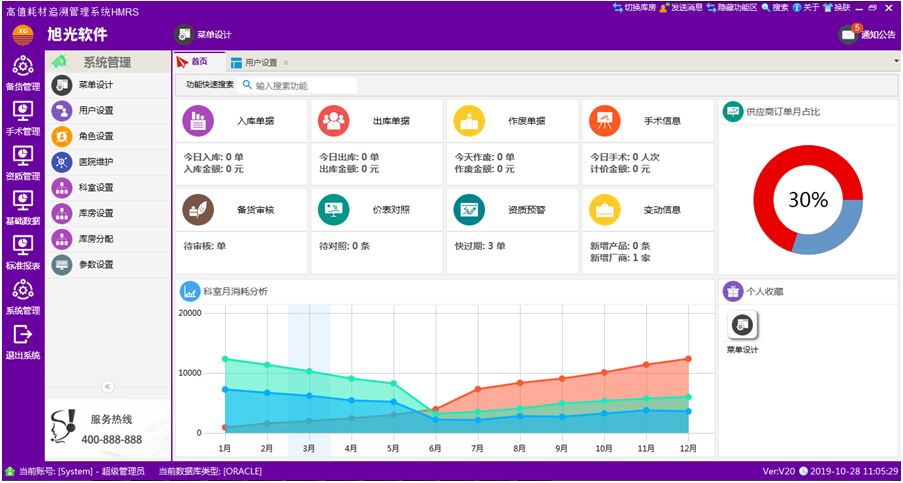This screenshot has width=903, height=483.
Task: Switch to the 用户设置 tab
Action: point(260,62)
